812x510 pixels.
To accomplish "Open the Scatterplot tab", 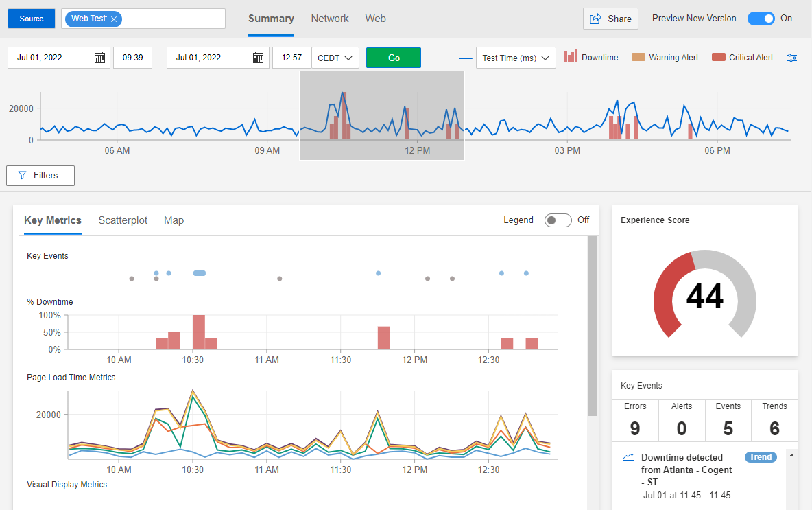I will pyautogui.click(x=123, y=220).
